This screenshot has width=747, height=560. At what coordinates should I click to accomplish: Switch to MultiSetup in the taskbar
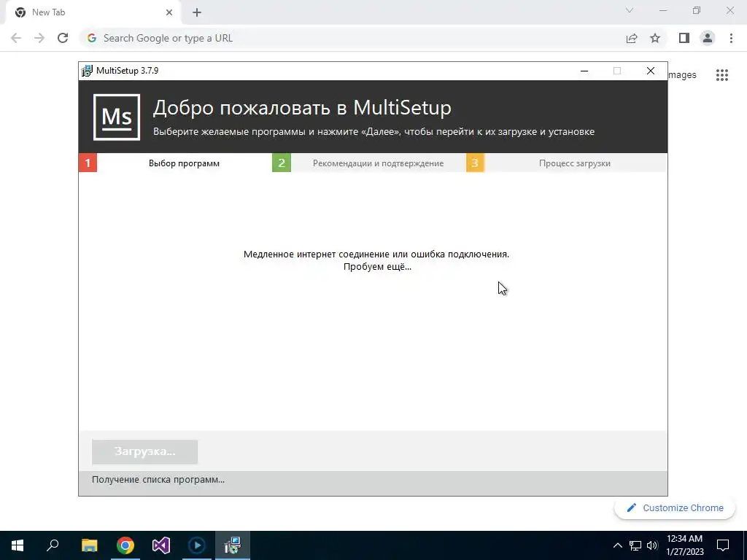point(233,545)
